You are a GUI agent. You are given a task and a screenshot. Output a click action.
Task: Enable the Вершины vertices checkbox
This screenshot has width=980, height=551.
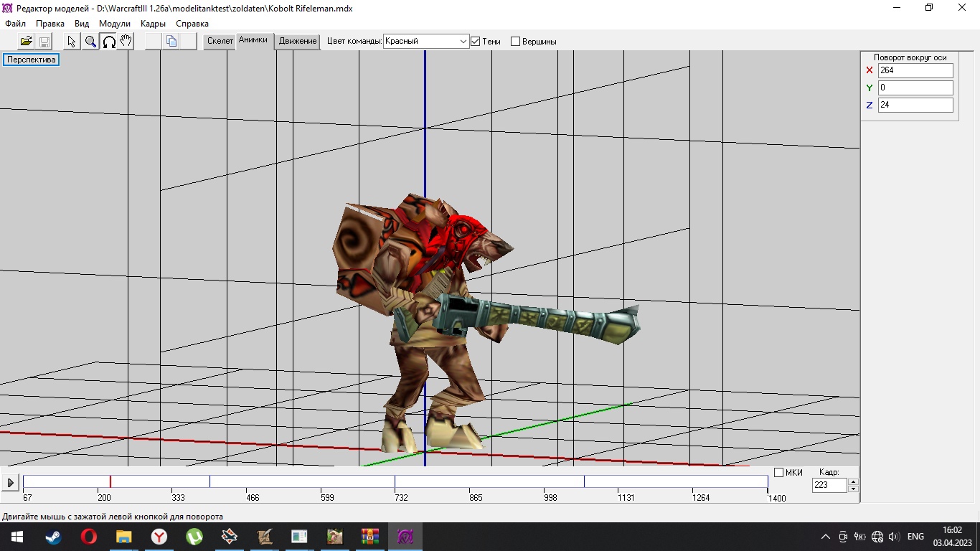click(x=515, y=42)
